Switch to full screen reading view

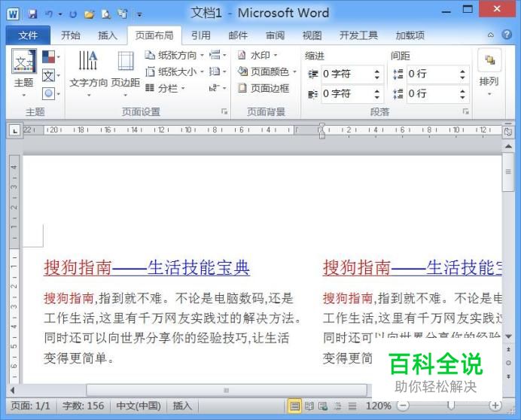[x=309, y=406]
